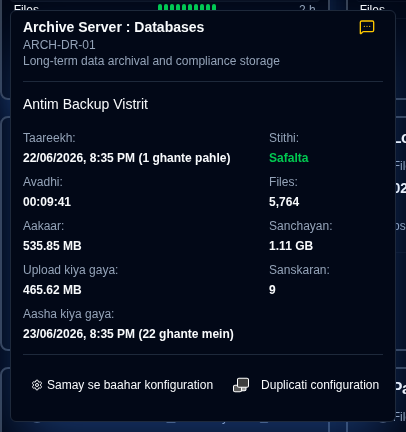Open Duplicati configuration
This screenshot has width=406, height=432.
306,385
